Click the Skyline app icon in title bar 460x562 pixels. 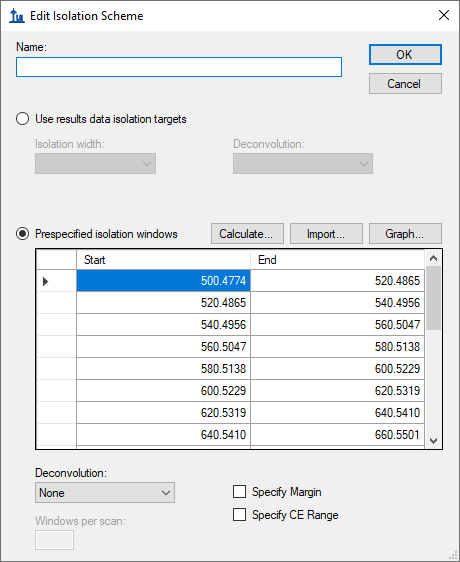(x=16, y=16)
